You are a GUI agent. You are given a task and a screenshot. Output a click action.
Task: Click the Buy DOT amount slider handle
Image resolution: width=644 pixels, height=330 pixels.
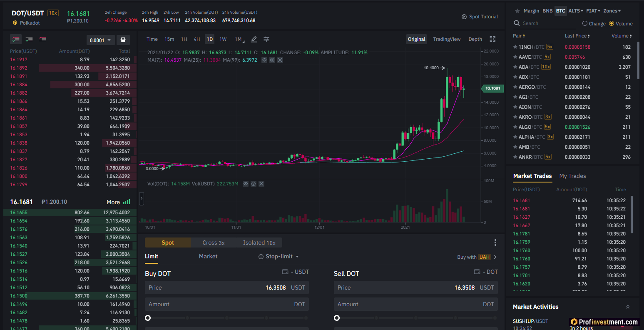[148, 318]
